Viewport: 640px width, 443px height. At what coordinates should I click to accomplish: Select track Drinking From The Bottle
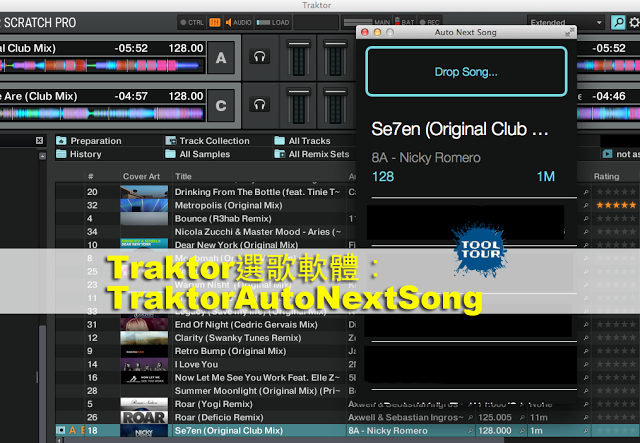257,192
